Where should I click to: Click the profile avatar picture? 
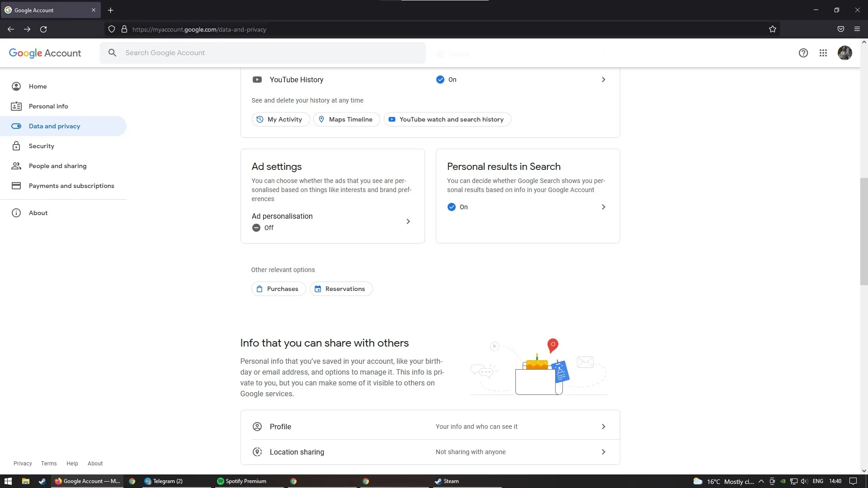coord(844,53)
